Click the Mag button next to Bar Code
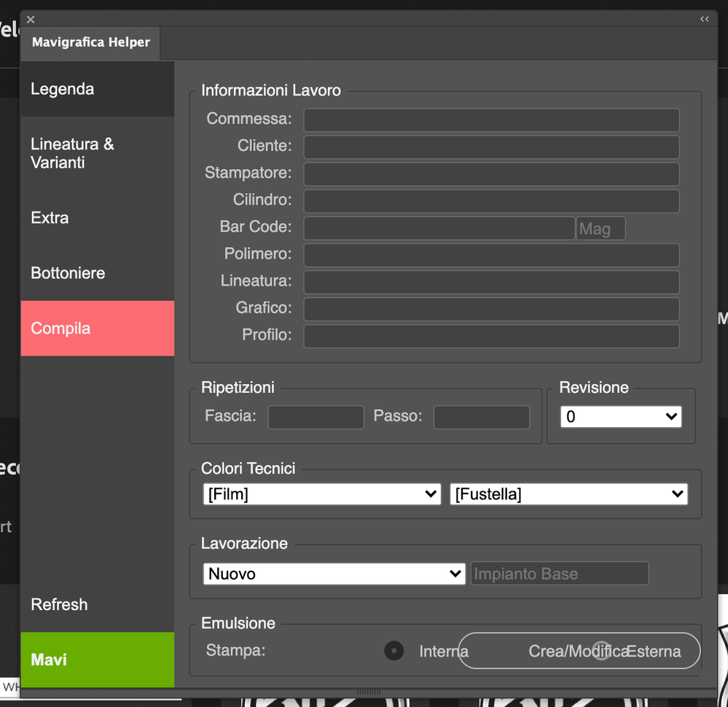The height and width of the screenshot is (707, 728). pos(600,228)
